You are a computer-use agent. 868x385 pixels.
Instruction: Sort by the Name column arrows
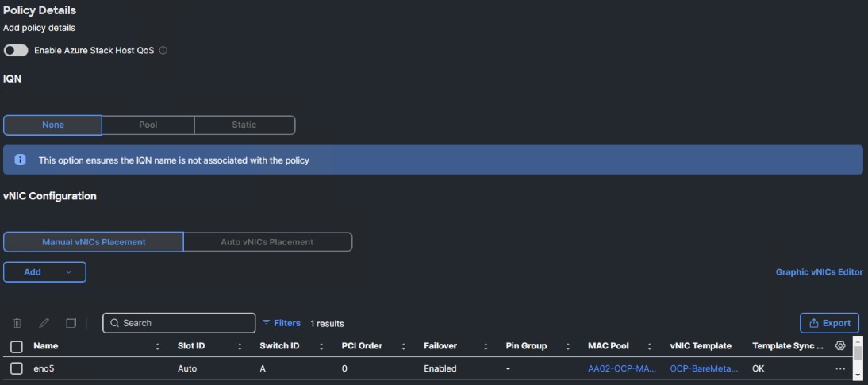pos(157,346)
